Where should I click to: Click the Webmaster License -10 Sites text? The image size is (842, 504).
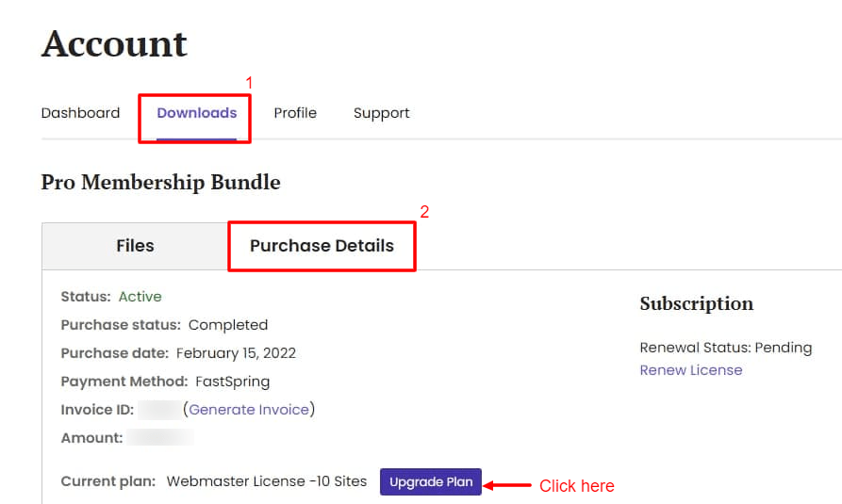click(266, 481)
